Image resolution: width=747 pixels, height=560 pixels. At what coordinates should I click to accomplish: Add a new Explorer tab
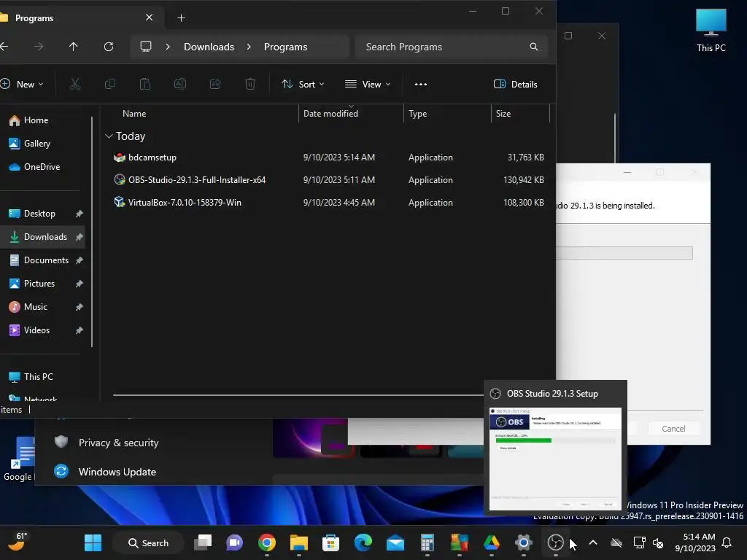pyautogui.click(x=181, y=18)
